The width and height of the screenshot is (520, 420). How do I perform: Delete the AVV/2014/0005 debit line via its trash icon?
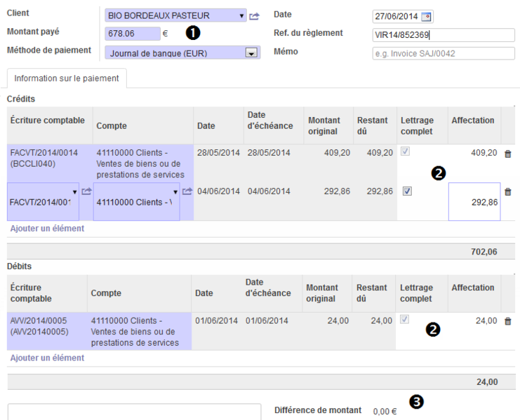[x=508, y=321]
